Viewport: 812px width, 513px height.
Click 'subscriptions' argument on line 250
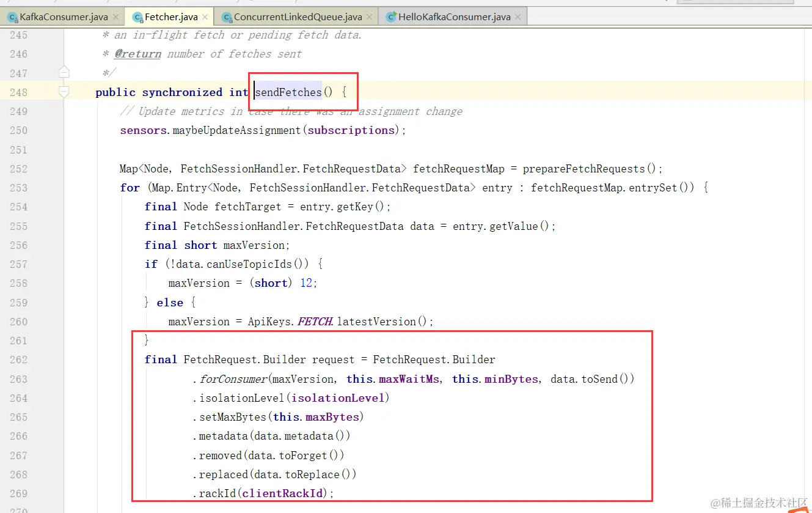[351, 130]
